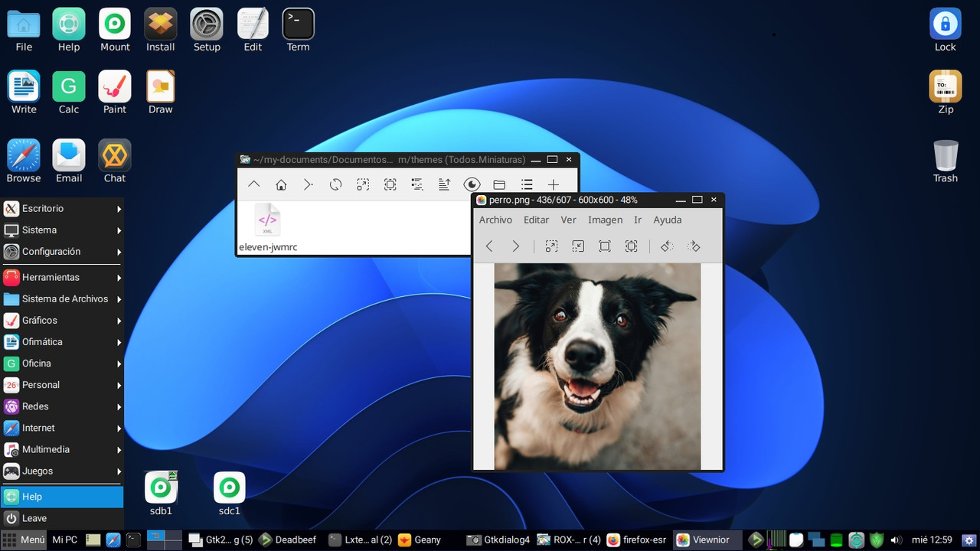Click the dog image in Viewnior

coord(597,366)
